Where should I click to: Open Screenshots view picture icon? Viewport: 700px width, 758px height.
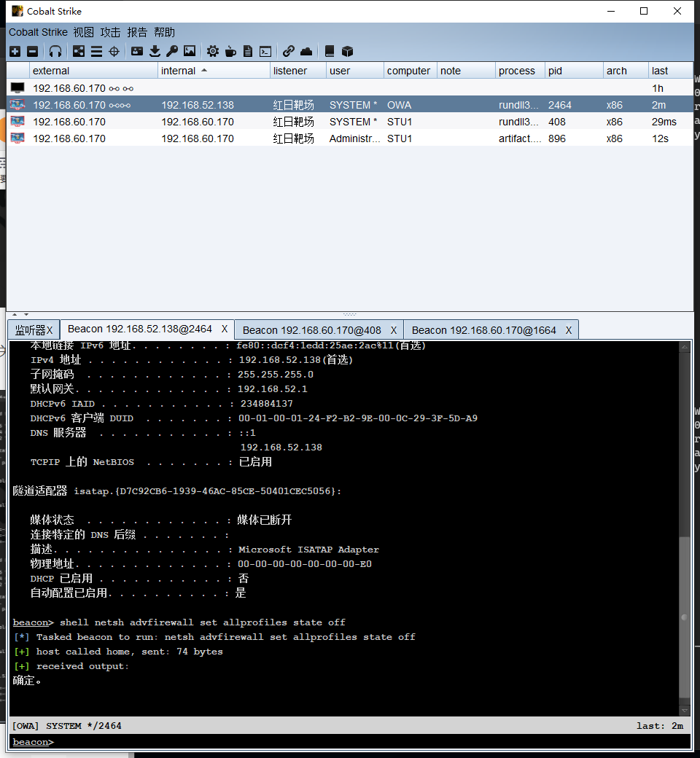(x=190, y=51)
